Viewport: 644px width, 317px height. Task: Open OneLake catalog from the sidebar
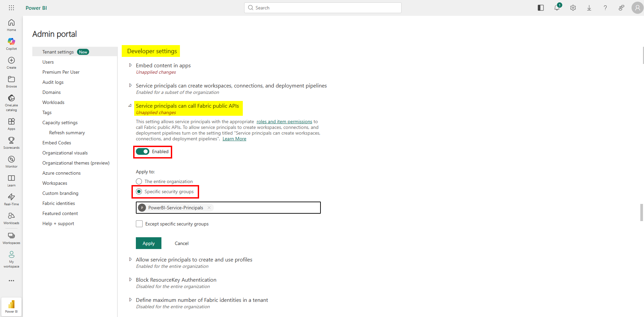pos(11,102)
